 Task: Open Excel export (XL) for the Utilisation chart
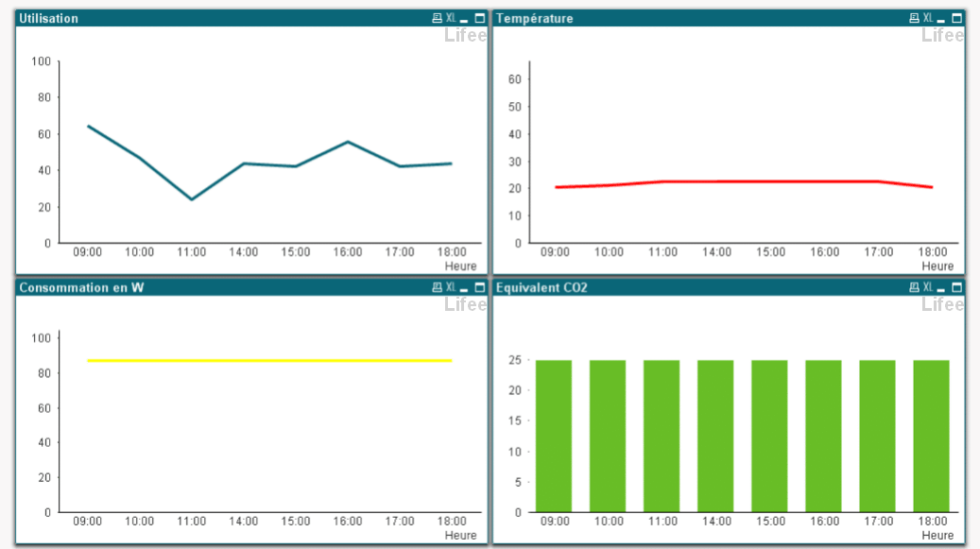coord(451,17)
